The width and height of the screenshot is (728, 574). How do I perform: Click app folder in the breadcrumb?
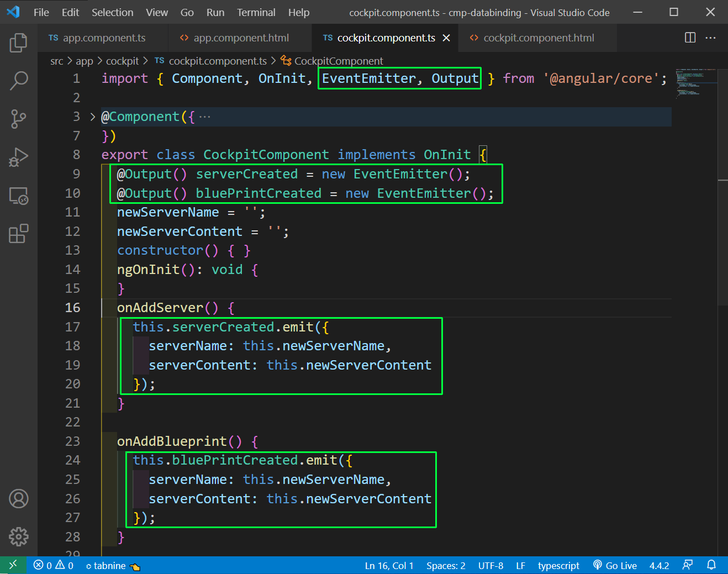point(85,61)
